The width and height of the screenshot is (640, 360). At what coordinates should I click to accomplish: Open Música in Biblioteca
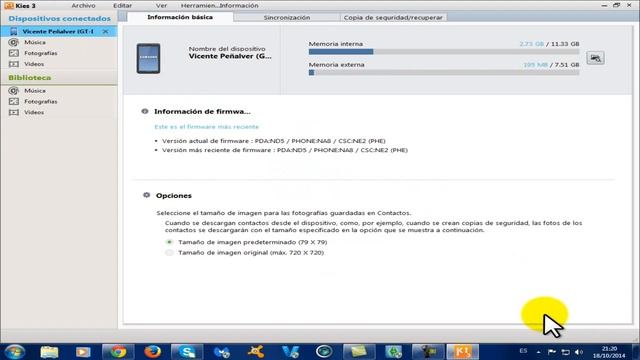(x=34, y=91)
